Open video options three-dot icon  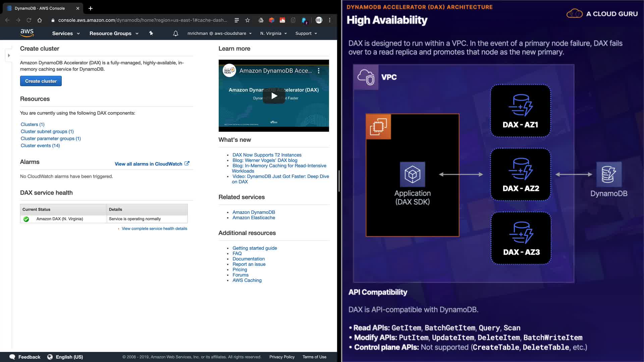319,71
